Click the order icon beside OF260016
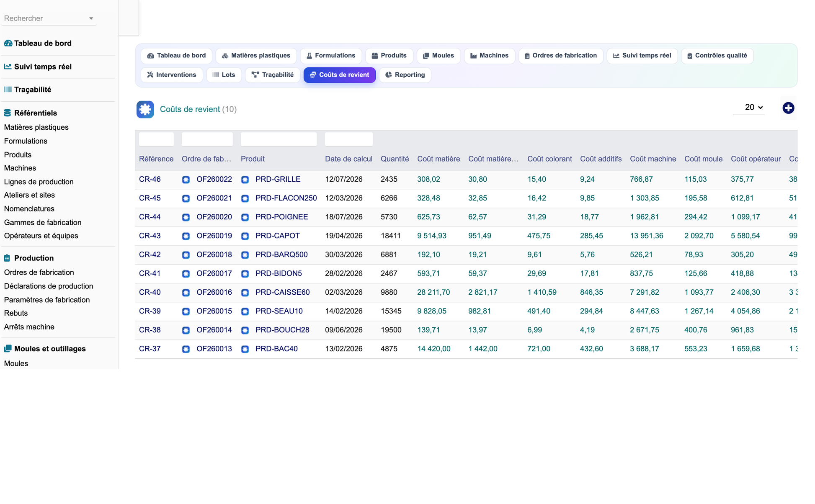The width and height of the screenshot is (815, 504). (x=186, y=293)
